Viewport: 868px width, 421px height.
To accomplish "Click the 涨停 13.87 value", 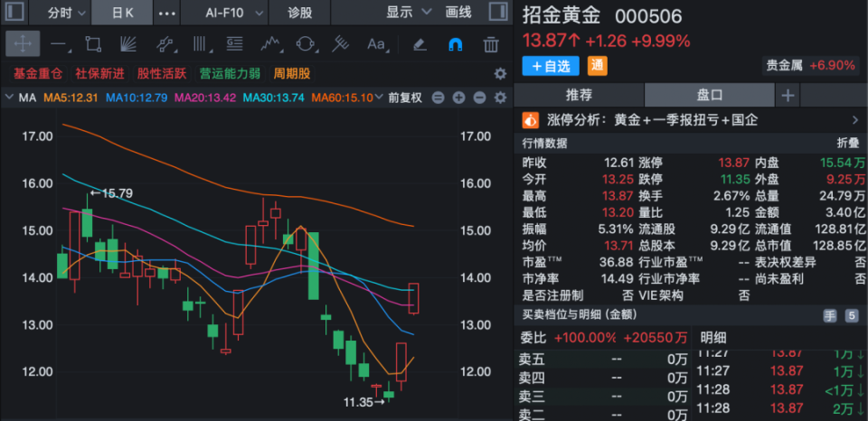I will (x=733, y=163).
